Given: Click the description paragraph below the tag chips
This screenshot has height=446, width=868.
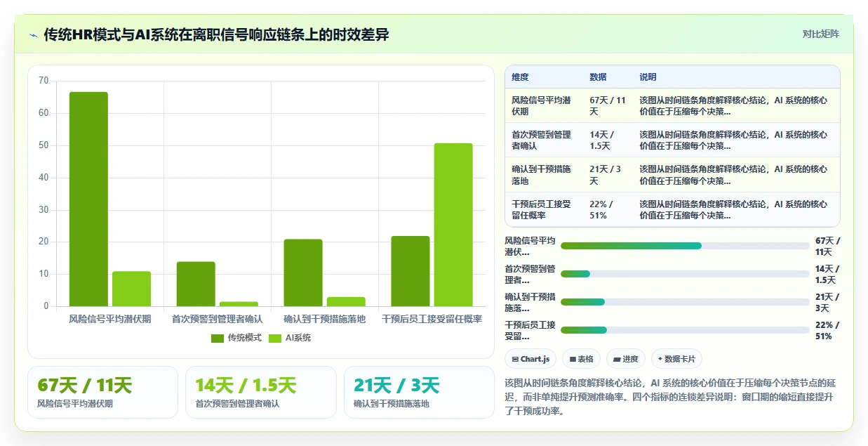Looking at the screenshot, I should pos(670,398).
